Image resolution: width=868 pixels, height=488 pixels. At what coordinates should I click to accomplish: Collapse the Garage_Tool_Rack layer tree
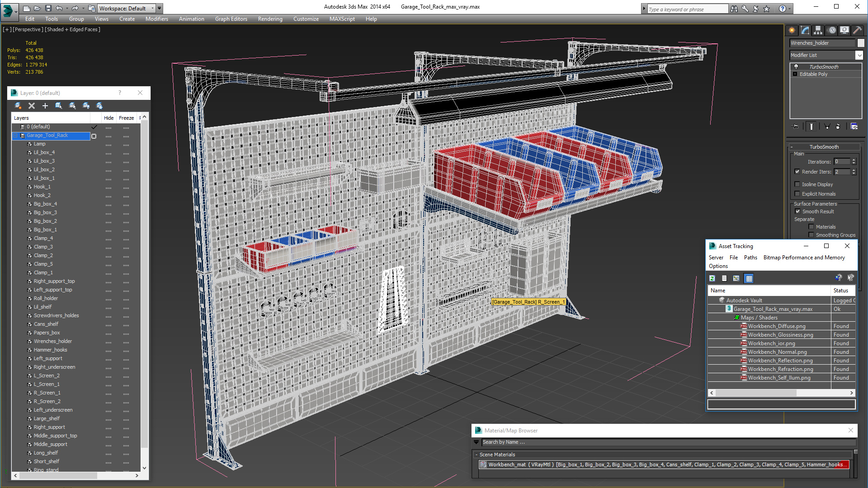(x=15, y=136)
